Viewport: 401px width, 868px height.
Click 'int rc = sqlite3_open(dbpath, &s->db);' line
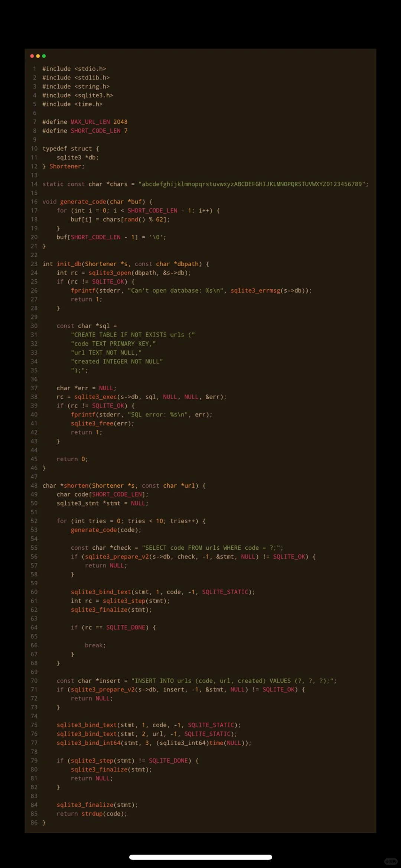pos(124,273)
